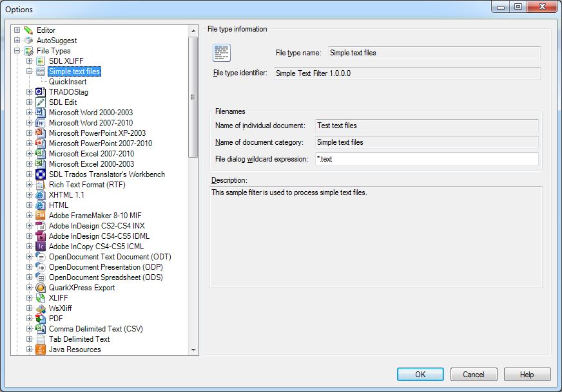Click the Adobe InCopy Ic icon
The height and width of the screenshot is (392, 562).
(x=41, y=247)
